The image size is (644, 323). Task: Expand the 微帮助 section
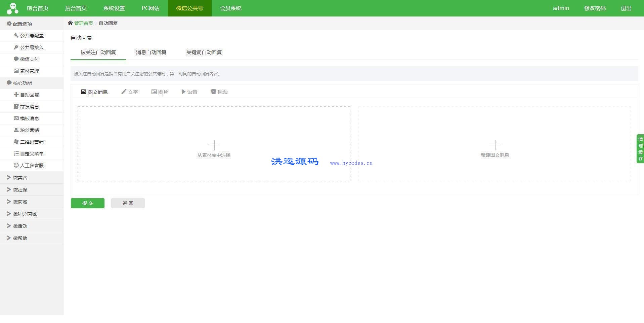tap(32, 238)
